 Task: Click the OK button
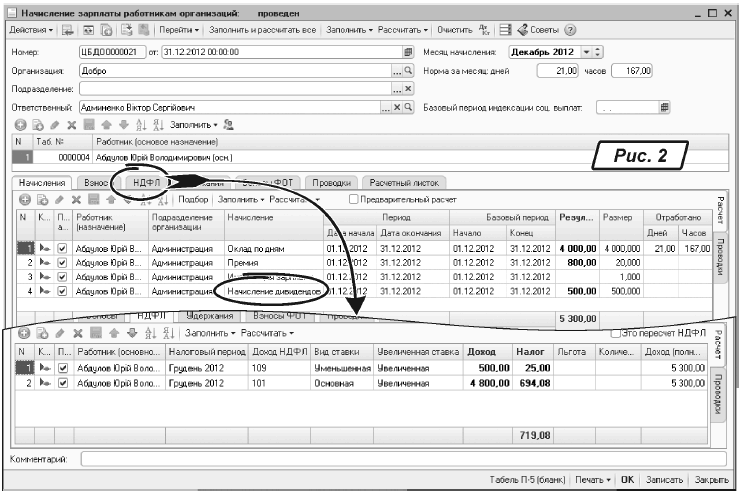(628, 479)
